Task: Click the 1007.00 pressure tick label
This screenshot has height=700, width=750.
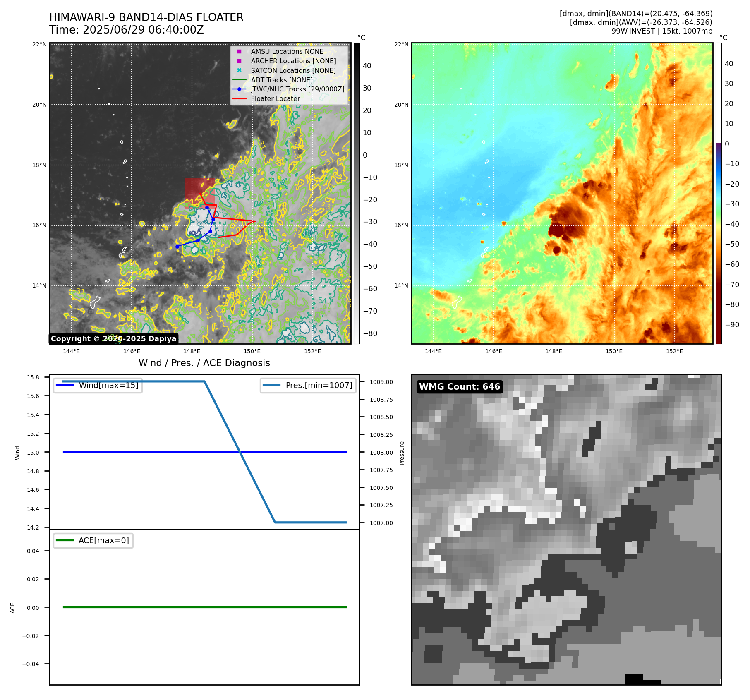Action: click(381, 523)
